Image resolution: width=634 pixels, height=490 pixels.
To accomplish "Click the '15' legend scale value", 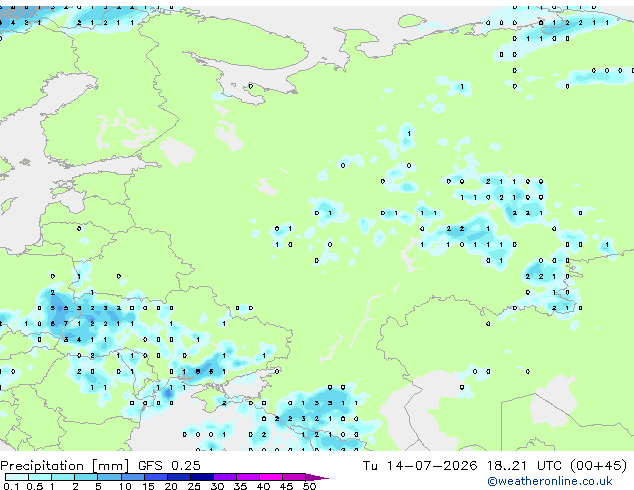I will (148, 486).
